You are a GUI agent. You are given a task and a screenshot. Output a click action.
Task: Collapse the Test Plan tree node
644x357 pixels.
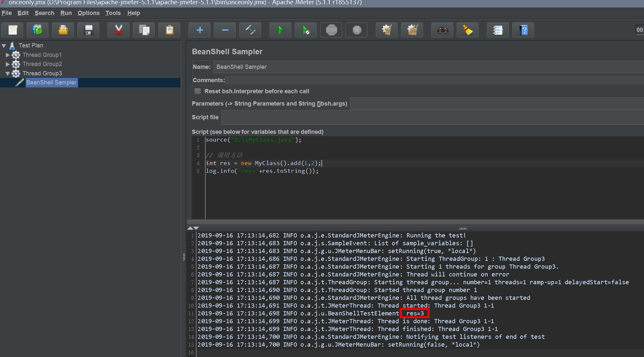click(4, 45)
